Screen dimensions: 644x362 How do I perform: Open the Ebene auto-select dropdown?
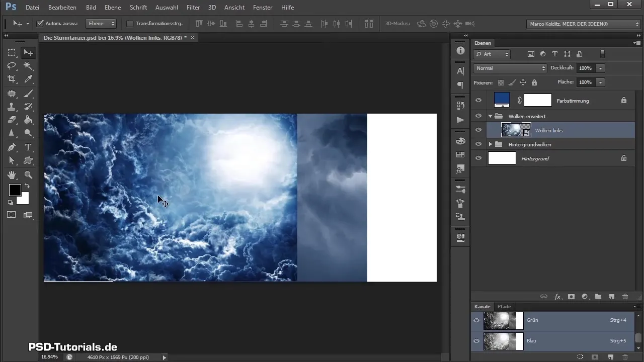click(101, 24)
